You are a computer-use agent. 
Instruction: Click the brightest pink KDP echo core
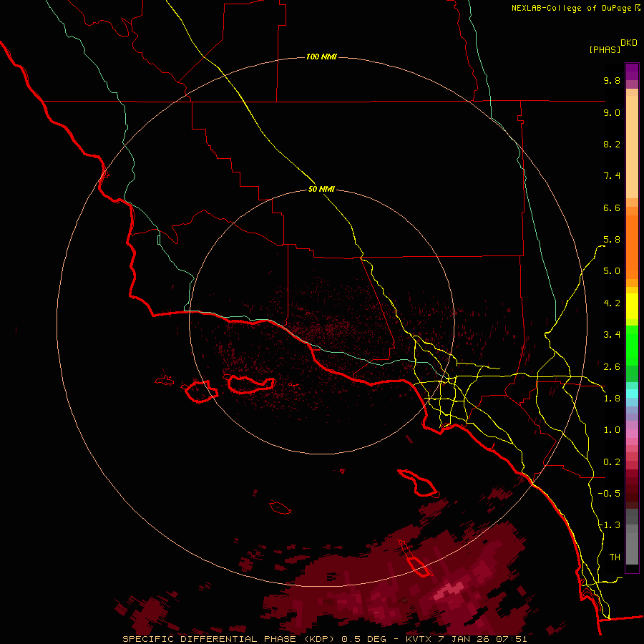[451, 590]
